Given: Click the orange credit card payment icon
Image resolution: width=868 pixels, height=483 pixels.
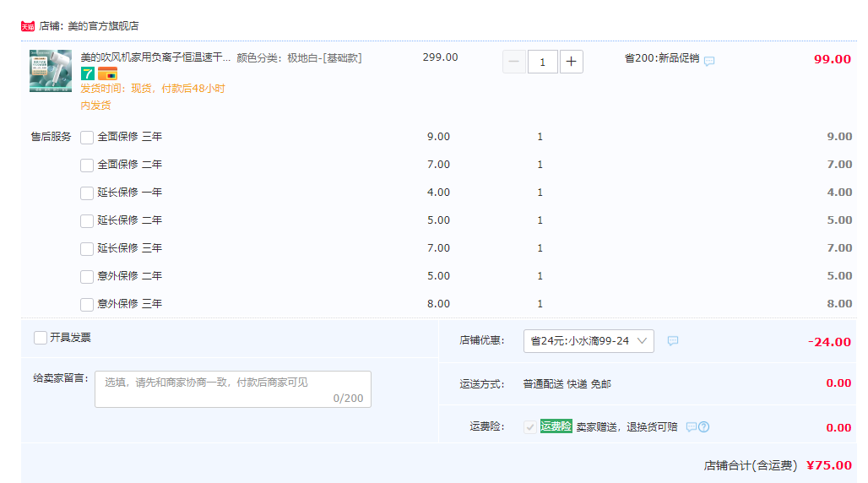Looking at the screenshot, I should (x=107, y=73).
